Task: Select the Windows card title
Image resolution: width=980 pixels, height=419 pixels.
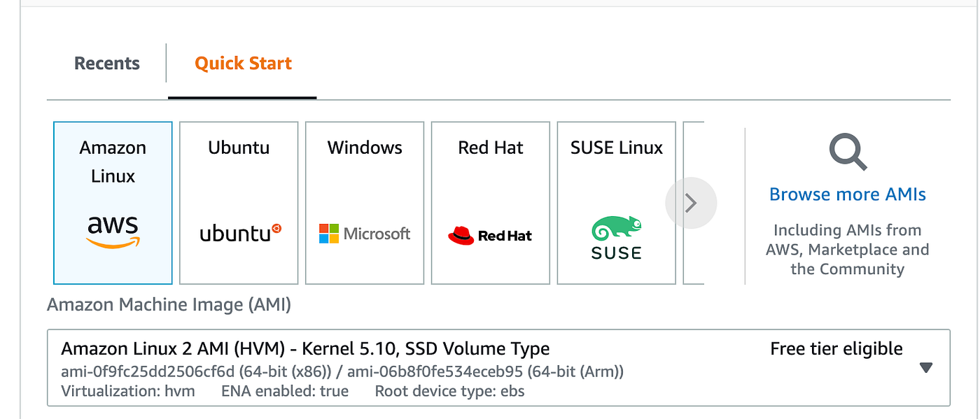Action: pyautogui.click(x=365, y=148)
